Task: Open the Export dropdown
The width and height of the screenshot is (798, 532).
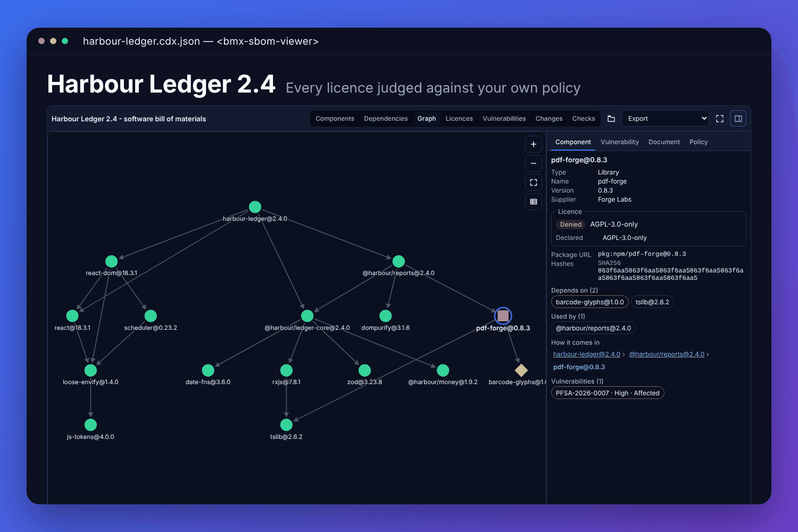Action: pos(665,119)
